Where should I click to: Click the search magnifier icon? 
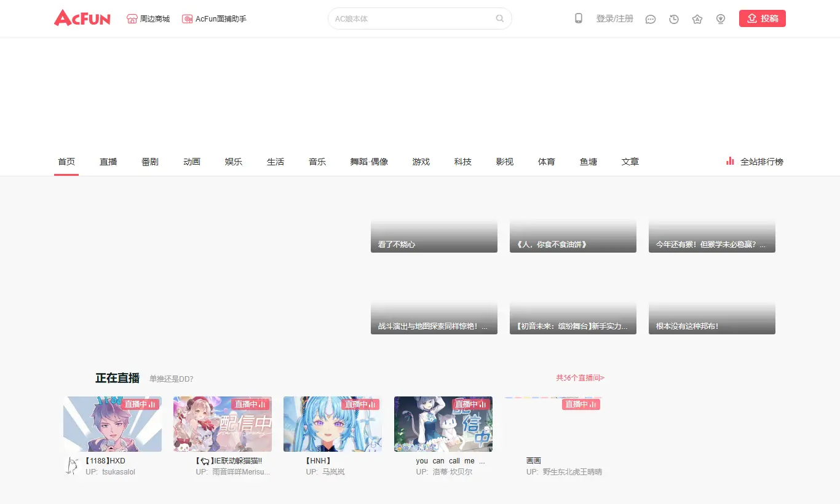pos(500,18)
